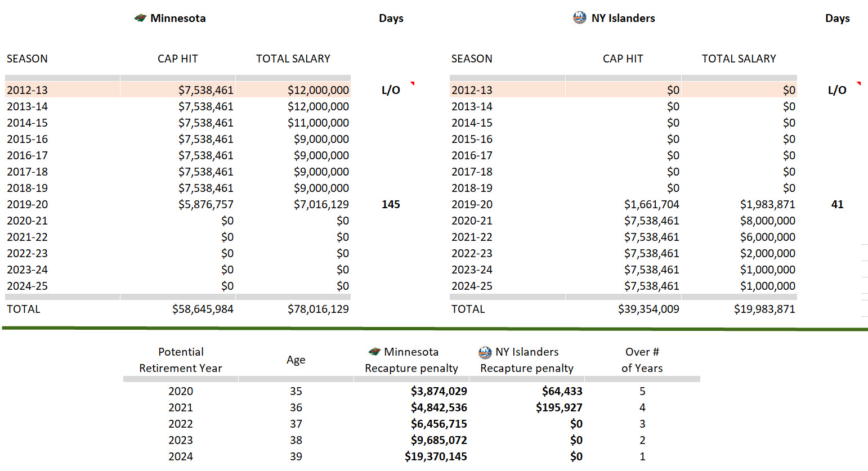Click the Islanders CAP HIT column header

coord(623,59)
